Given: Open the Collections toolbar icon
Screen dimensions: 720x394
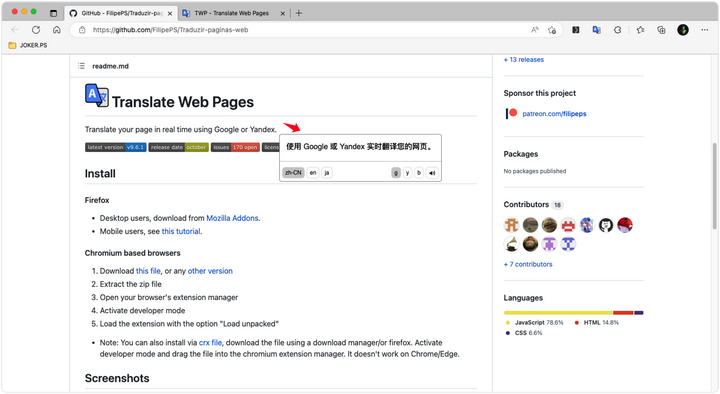Looking at the screenshot, I should point(661,30).
